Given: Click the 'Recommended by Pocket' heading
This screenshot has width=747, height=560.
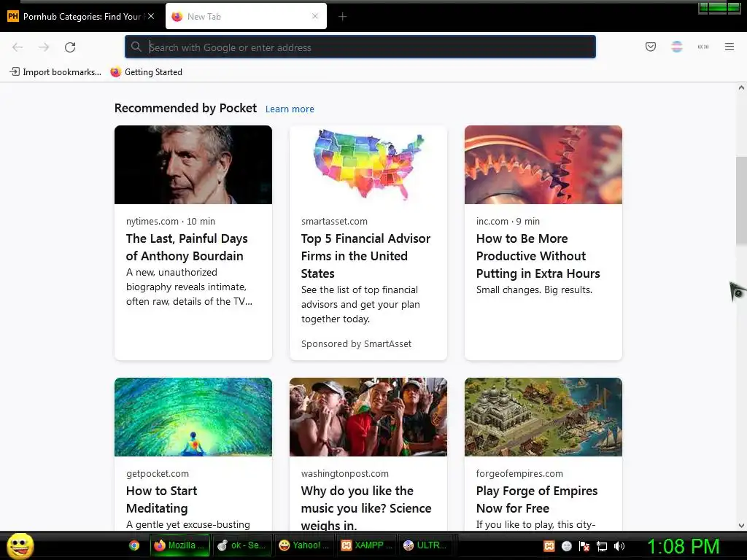Looking at the screenshot, I should pyautogui.click(x=186, y=108).
